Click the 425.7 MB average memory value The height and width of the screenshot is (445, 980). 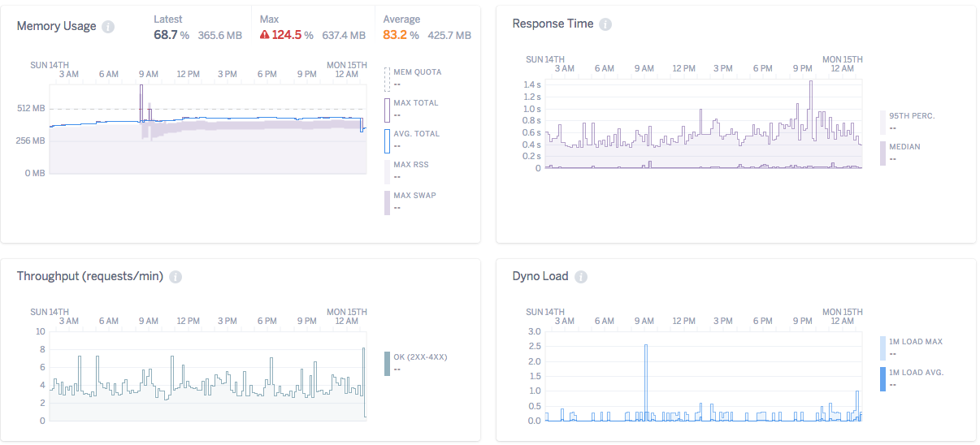449,36
